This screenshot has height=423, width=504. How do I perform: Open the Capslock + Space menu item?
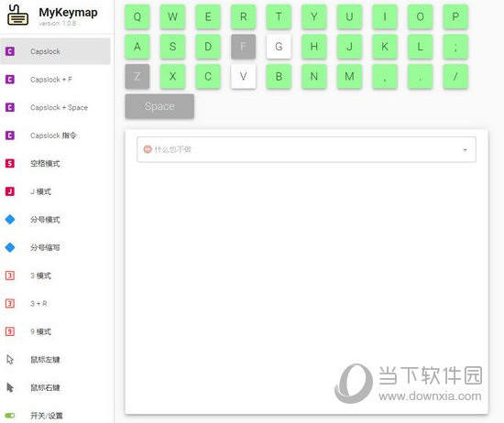pyautogui.click(x=55, y=107)
